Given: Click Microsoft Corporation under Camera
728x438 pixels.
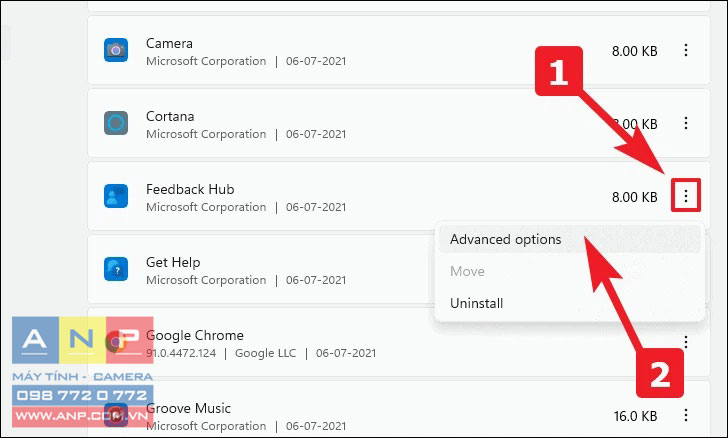Looking at the screenshot, I should pos(206,61).
